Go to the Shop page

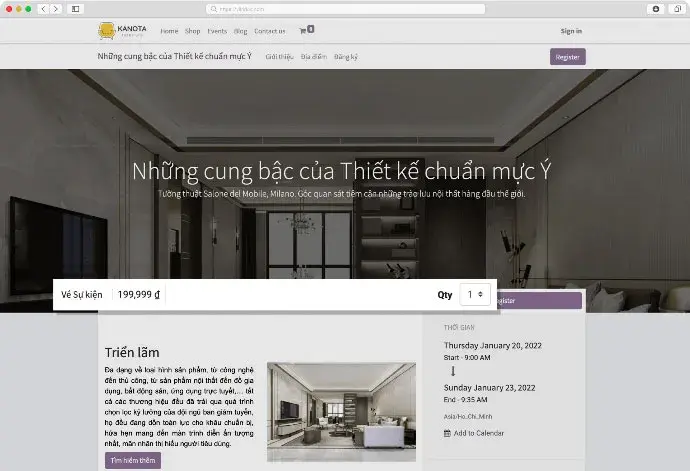tap(192, 31)
